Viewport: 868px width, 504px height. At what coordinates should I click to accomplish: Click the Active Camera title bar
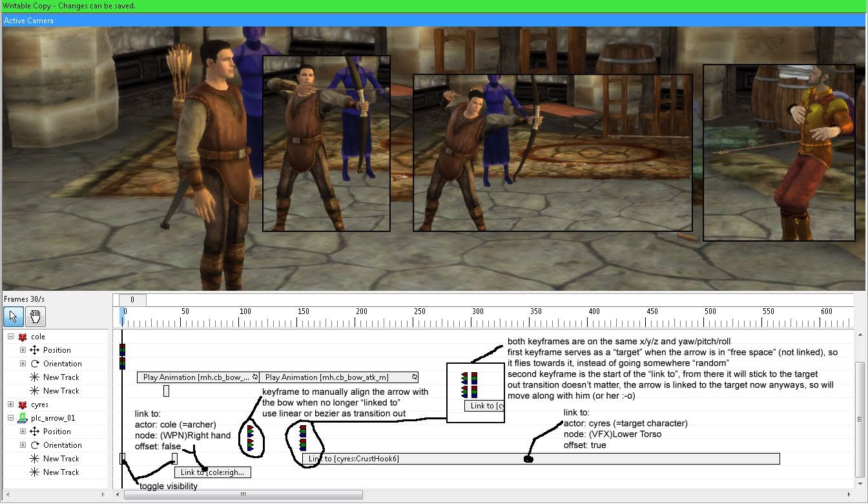tap(434, 21)
